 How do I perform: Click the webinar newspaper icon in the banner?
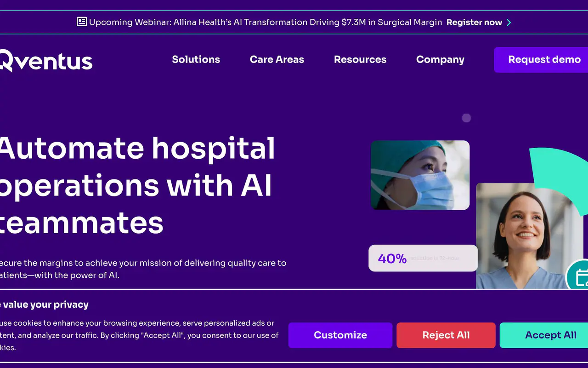[82, 22]
